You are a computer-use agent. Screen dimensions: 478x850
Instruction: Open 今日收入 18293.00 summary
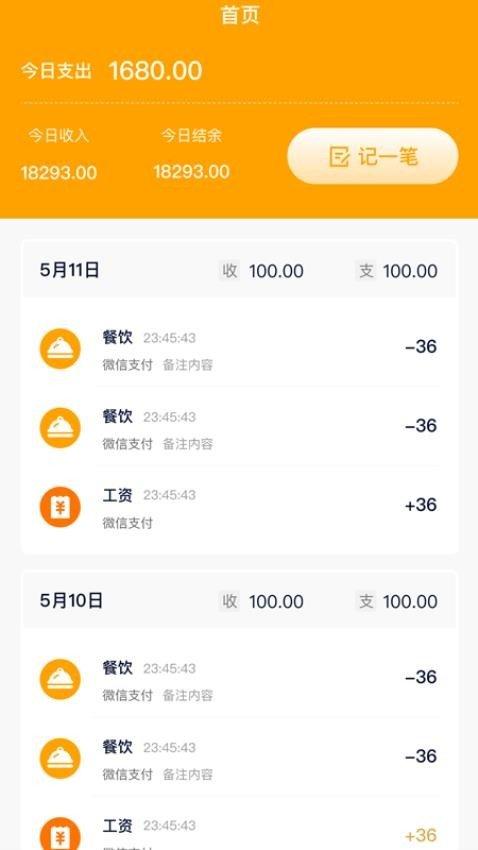[x=59, y=154]
